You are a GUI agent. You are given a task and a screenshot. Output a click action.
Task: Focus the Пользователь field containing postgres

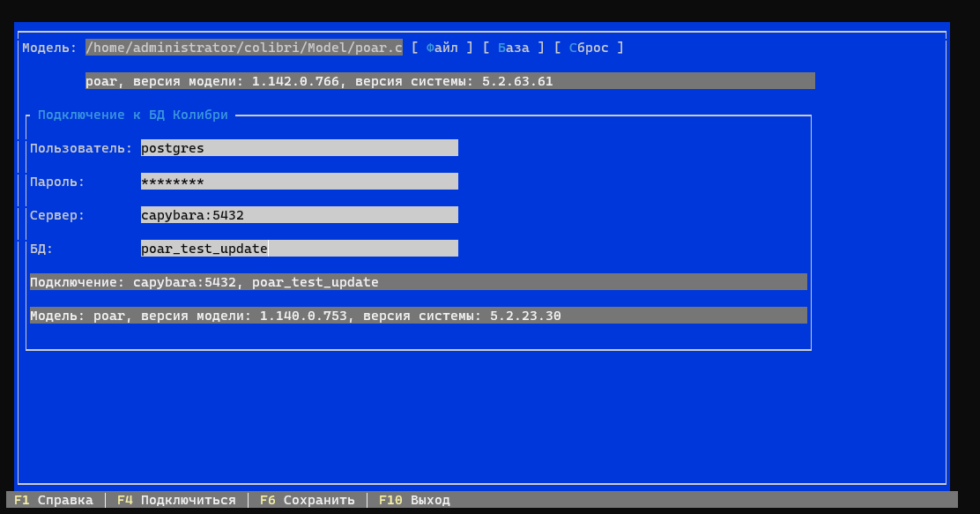click(x=300, y=148)
